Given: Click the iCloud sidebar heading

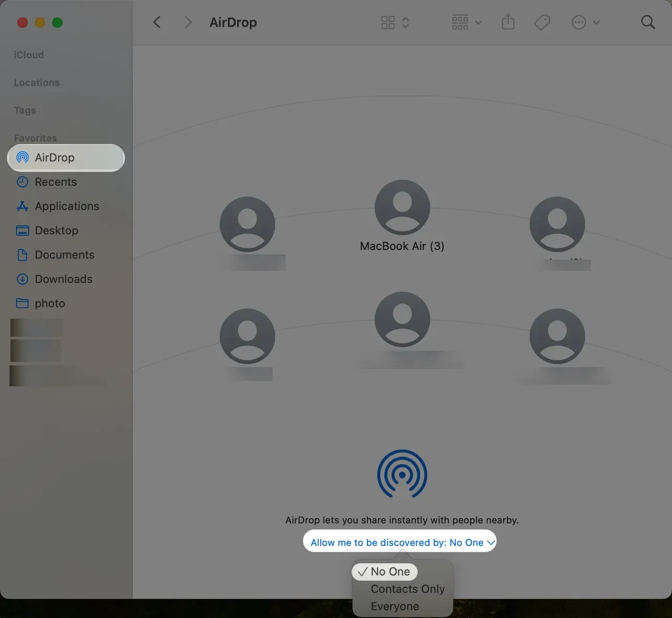Looking at the screenshot, I should [x=29, y=55].
